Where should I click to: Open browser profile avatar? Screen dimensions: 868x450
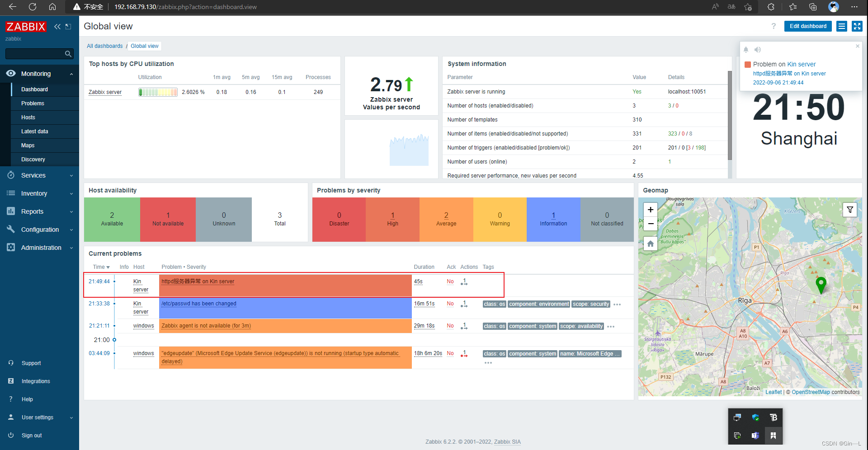pyautogui.click(x=834, y=7)
